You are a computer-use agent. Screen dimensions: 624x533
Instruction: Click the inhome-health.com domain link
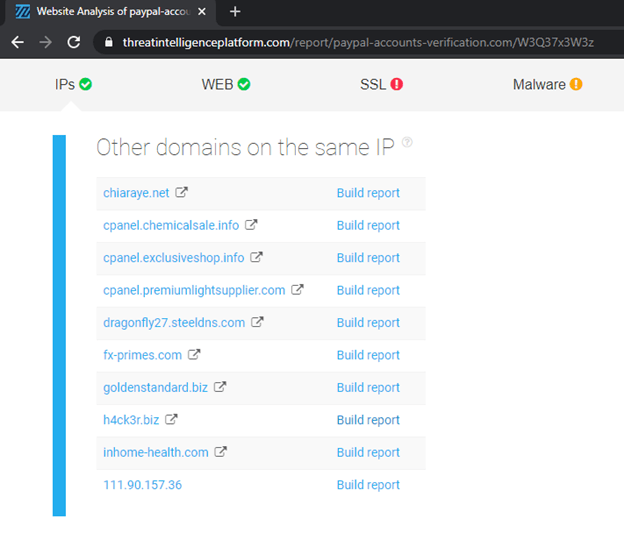point(156,453)
